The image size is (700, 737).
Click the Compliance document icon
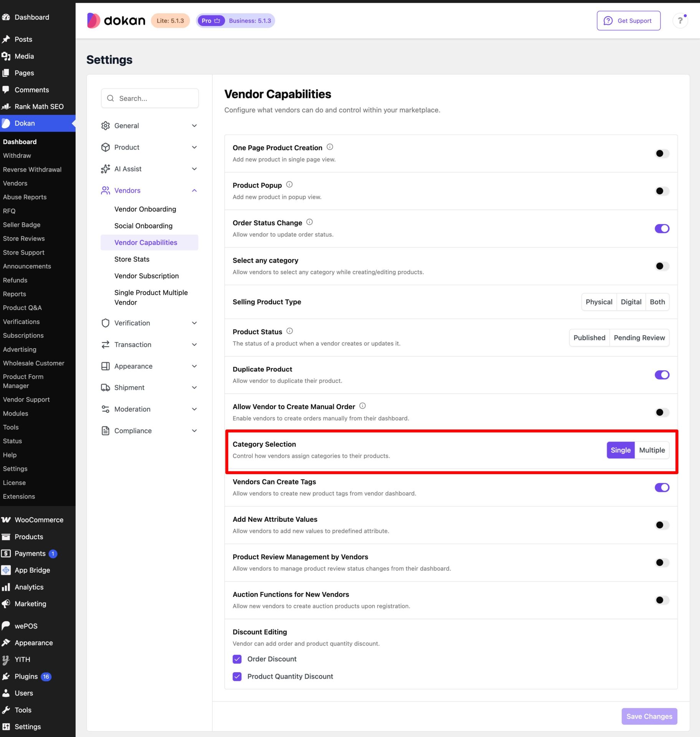pyautogui.click(x=105, y=431)
